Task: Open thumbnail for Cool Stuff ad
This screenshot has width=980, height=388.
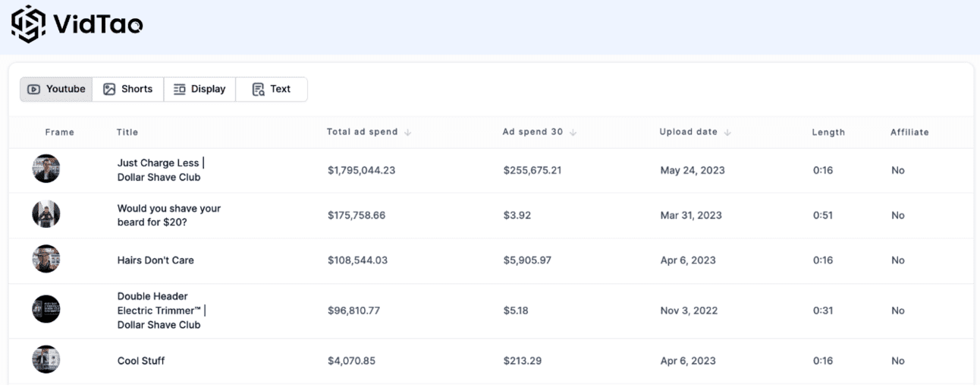Action: click(46, 360)
